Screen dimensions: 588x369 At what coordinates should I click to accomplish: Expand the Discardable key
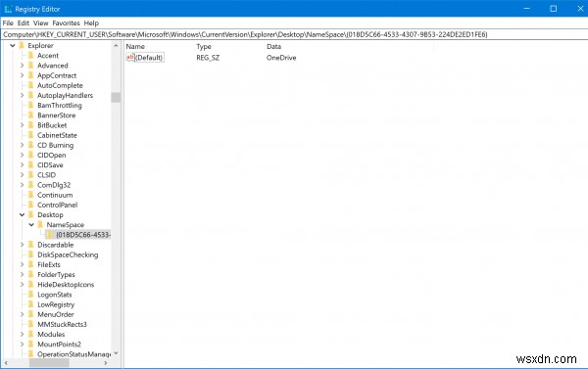(22, 245)
